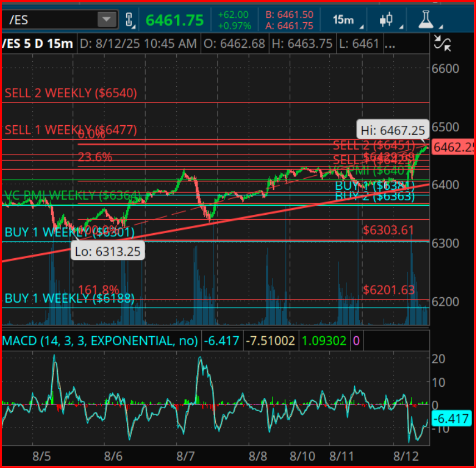Expand the /ES symbol dropdown arrow
The width and height of the screenshot is (476, 468).
point(107,19)
